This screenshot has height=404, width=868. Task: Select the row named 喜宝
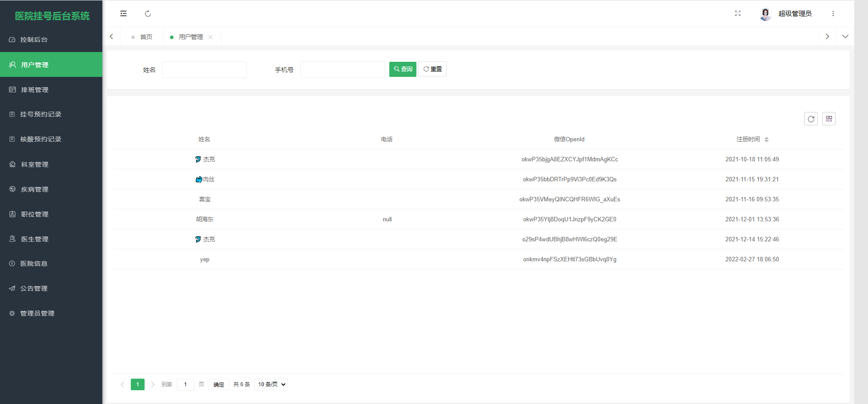[478, 199]
